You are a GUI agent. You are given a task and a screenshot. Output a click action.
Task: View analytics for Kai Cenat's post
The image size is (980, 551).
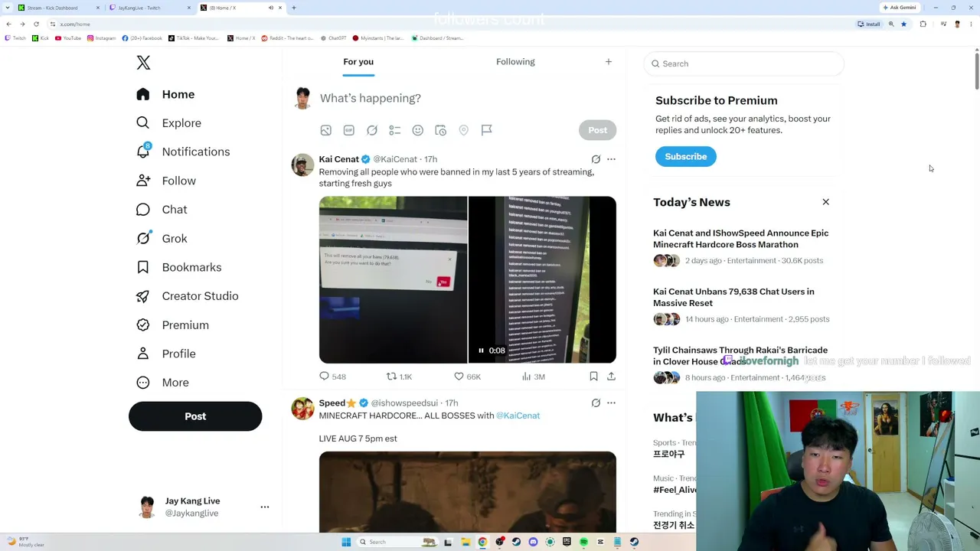pos(533,377)
